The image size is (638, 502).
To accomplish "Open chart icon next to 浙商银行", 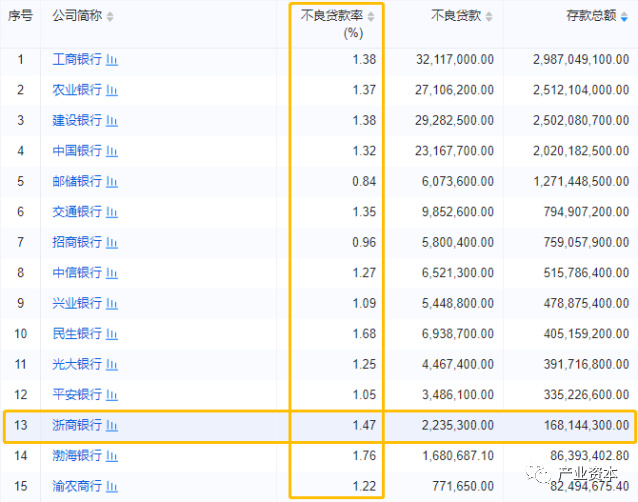I will [x=112, y=426].
